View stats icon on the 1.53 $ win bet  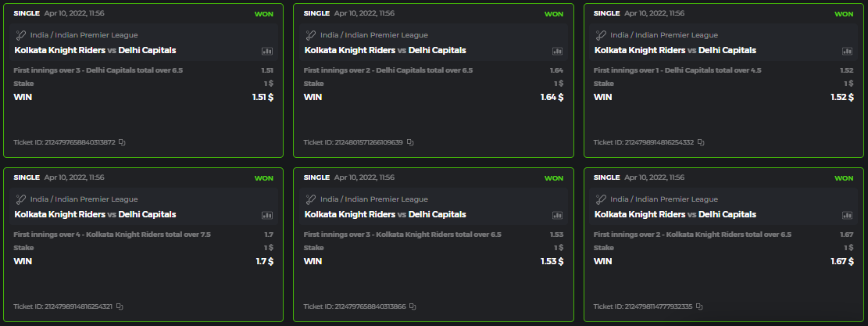point(557,215)
